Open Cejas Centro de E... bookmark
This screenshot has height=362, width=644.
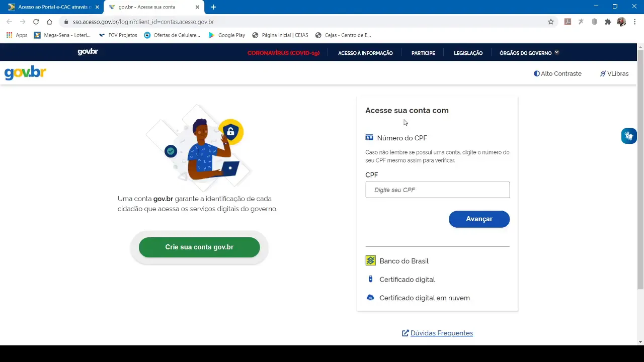pyautogui.click(x=343, y=35)
